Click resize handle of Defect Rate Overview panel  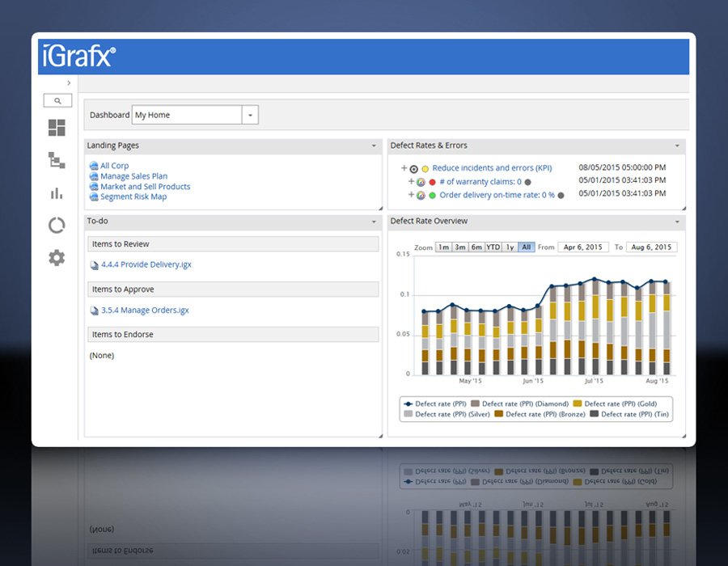(684, 436)
